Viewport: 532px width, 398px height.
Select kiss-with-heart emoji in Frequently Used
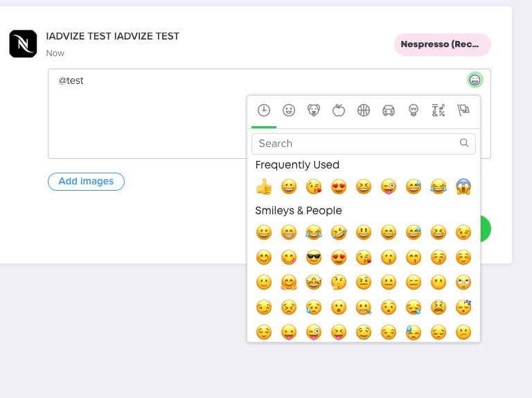click(x=314, y=187)
